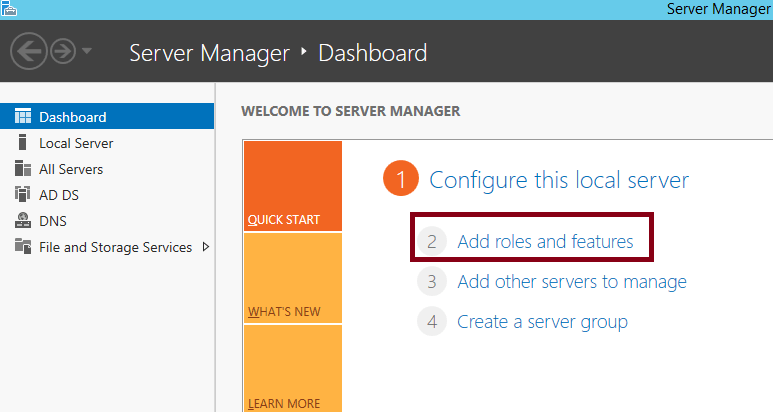Image resolution: width=773 pixels, height=412 pixels.
Task: Click the All Servers sidebar icon
Action: (23, 169)
